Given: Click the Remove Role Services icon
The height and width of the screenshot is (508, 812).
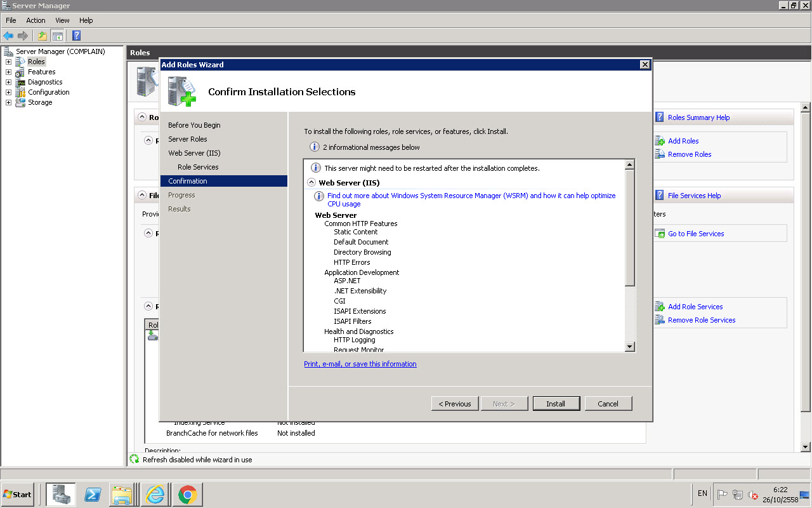Looking at the screenshot, I should coord(660,320).
